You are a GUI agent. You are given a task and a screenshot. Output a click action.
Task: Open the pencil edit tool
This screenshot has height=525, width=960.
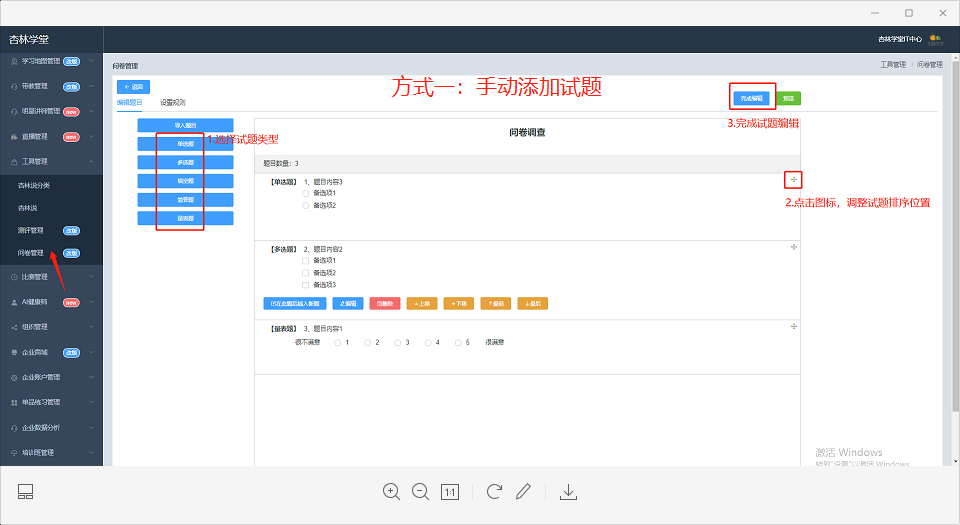(x=523, y=491)
